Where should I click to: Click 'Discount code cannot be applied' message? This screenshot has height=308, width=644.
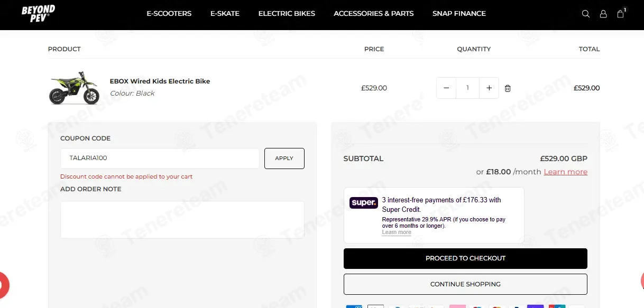click(x=126, y=177)
